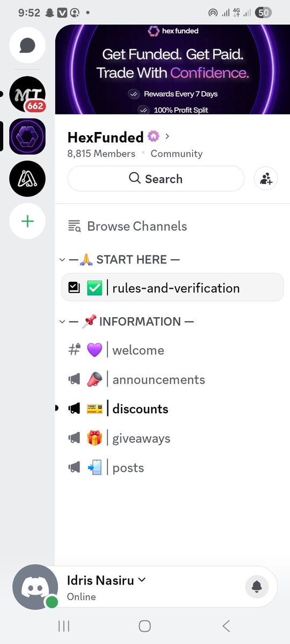Viewport: 290px width, 644px height.
Task: Tap the purple community badge next to HexFunded
Action: coord(154,136)
